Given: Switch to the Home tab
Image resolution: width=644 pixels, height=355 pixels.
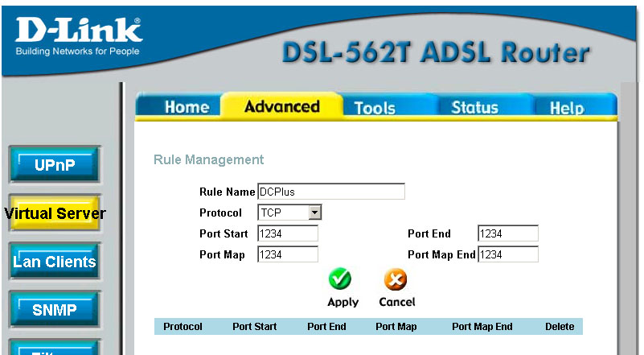Looking at the screenshot, I should pyautogui.click(x=186, y=108).
